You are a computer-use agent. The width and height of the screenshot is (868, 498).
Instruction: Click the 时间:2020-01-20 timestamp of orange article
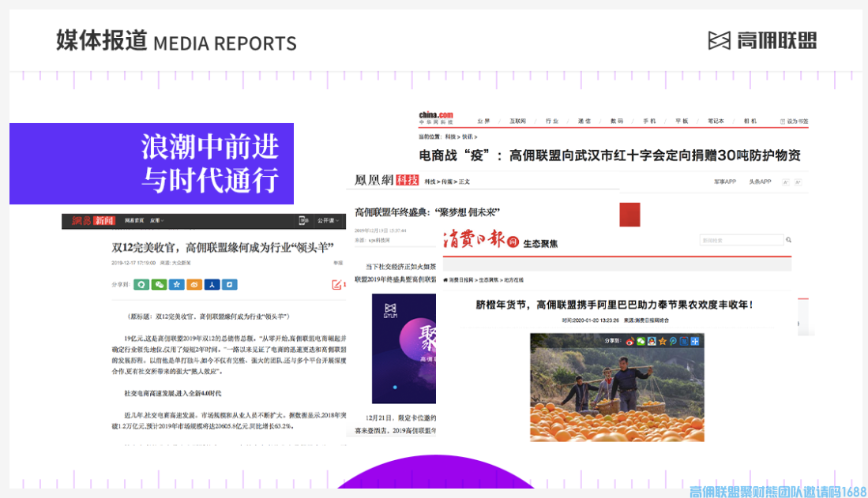[590, 320]
